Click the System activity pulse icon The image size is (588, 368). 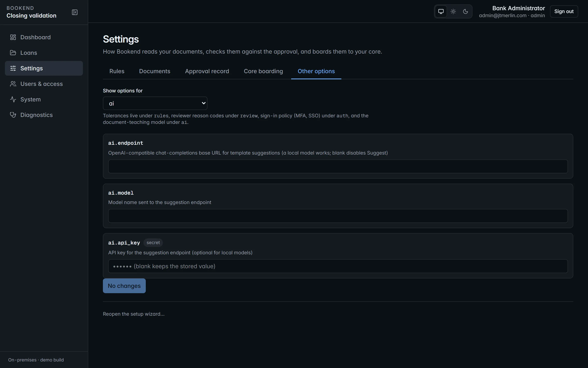point(13,100)
